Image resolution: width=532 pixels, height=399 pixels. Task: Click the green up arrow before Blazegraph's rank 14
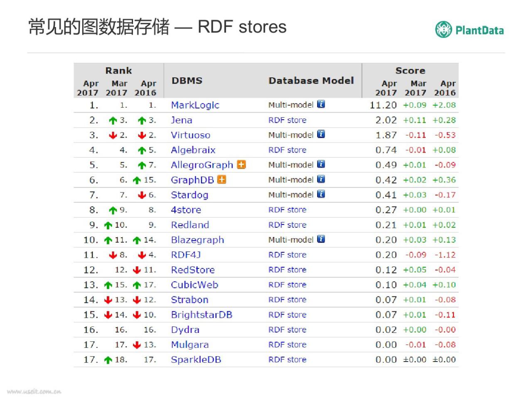click(x=137, y=240)
